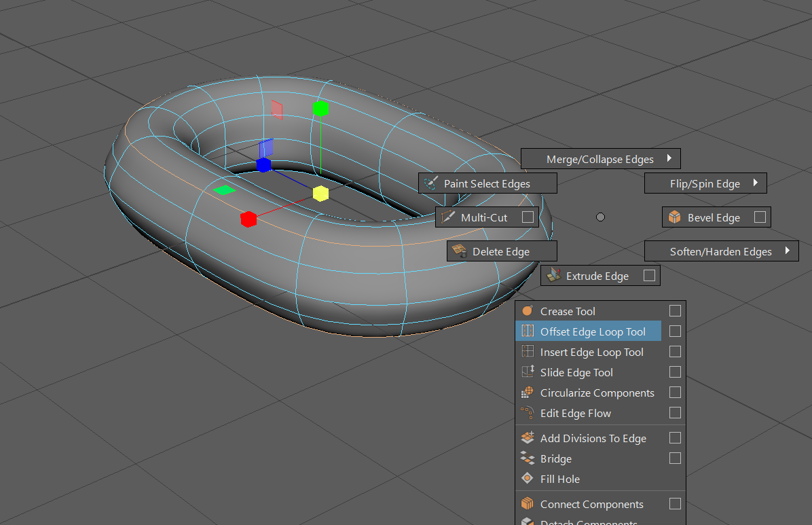
Task: Click the Delete Edge button
Action: (x=501, y=251)
